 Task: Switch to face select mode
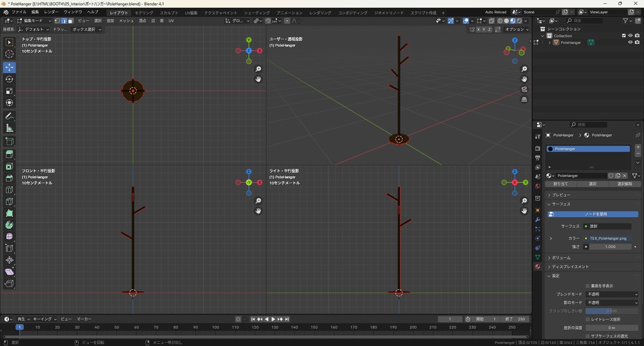point(70,21)
